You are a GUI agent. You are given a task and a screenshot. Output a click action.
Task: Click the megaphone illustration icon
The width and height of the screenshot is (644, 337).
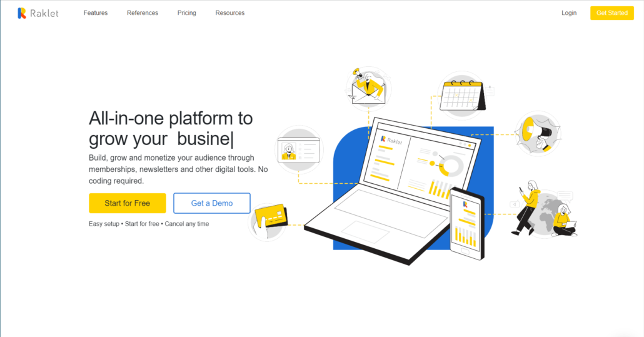[x=538, y=134]
